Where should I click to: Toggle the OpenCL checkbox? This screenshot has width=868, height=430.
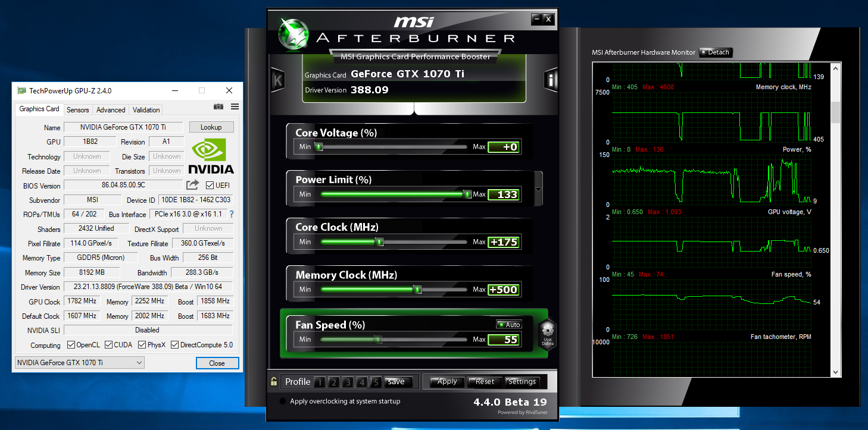pyautogui.click(x=71, y=345)
